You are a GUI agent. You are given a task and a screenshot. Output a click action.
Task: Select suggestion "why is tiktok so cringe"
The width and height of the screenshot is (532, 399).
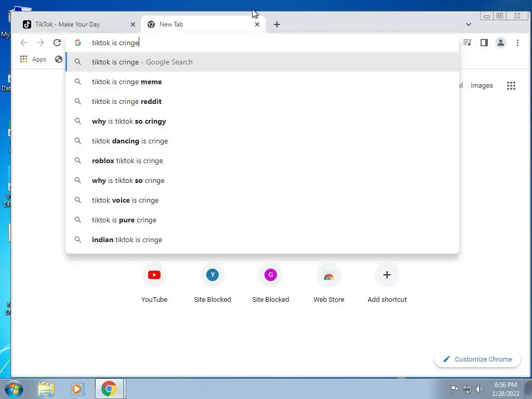[x=262, y=180]
